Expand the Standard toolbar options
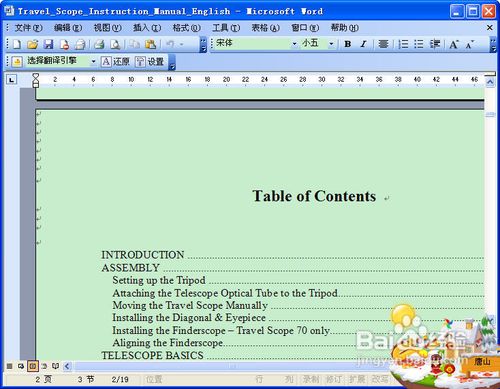This screenshot has height=389, width=500. [203, 45]
